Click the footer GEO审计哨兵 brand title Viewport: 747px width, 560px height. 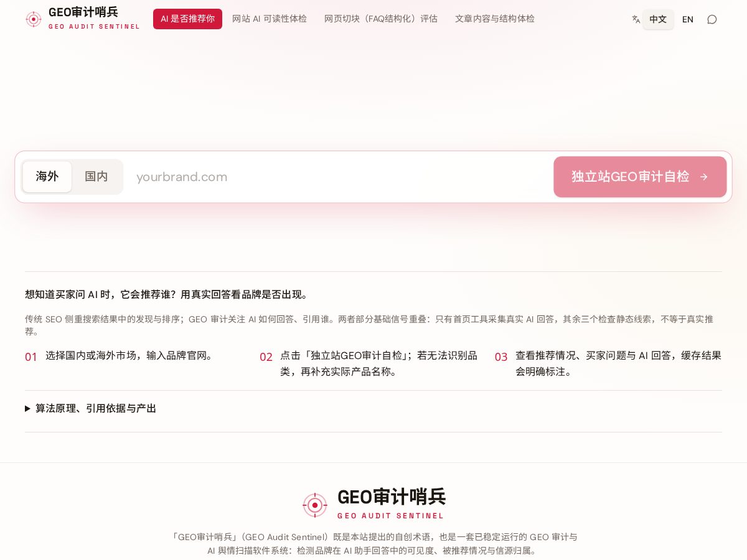coord(392,497)
